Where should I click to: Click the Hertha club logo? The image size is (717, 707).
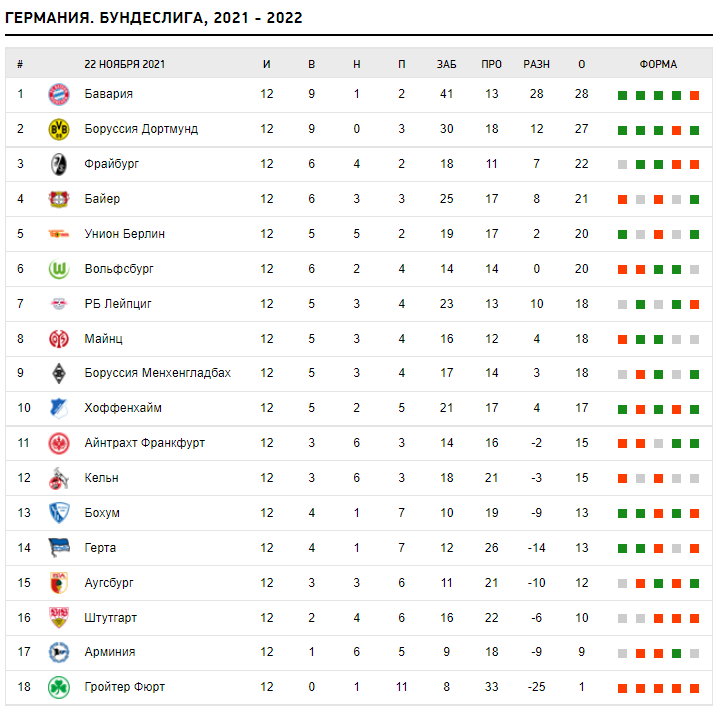point(59,548)
